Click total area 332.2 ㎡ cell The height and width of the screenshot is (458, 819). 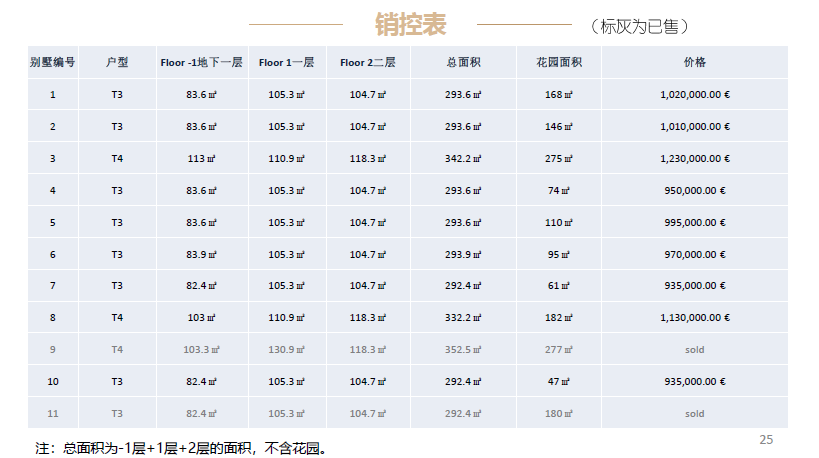tap(463, 318)
